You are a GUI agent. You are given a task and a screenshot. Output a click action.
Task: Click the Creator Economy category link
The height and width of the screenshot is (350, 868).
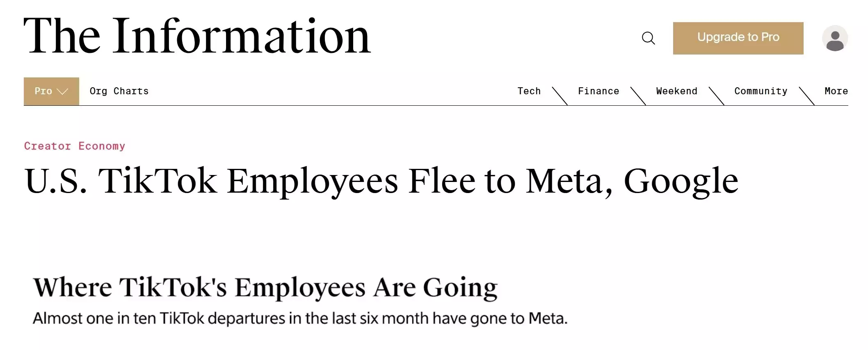[x=75, y=146]
